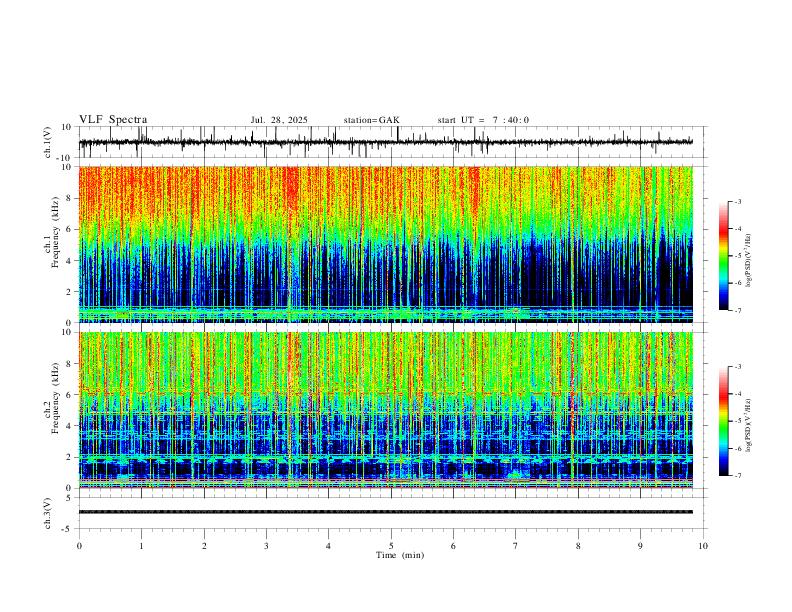Click the lower color bar "log(PSD)(V²/Hz)" label
The width and height of the screenshot is (792, 612).
click(748, 426)
